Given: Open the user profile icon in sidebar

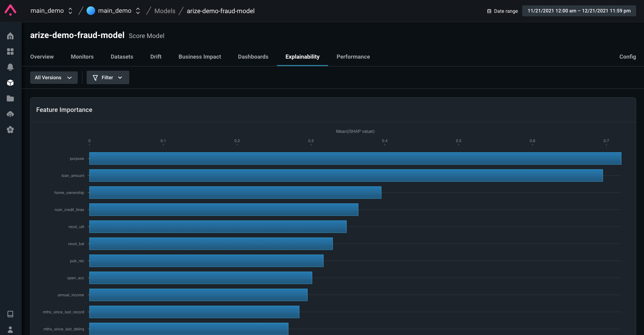Looking at the screenshot, I should point(10,330).
